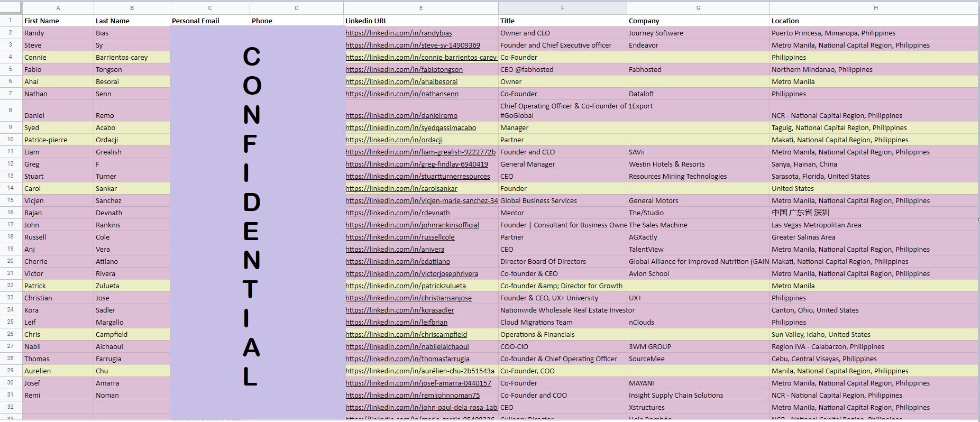The image size is (980, 422).
Task: Select the "Puerto Princesa, Mimaropa, Philippines" cell
Action: click(875, 33)
